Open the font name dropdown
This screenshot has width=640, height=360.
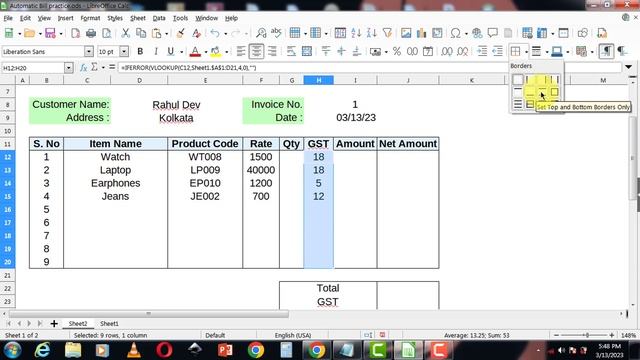point(89,51)
